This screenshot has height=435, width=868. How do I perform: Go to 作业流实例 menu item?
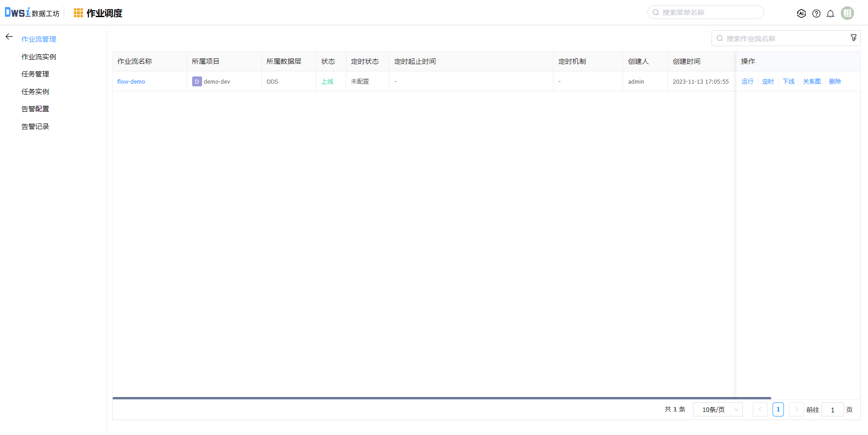click(39, 57)
